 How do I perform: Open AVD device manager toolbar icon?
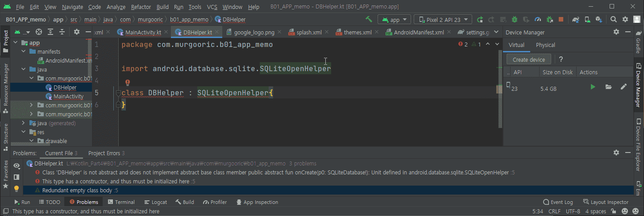click(x=588, y=20)
